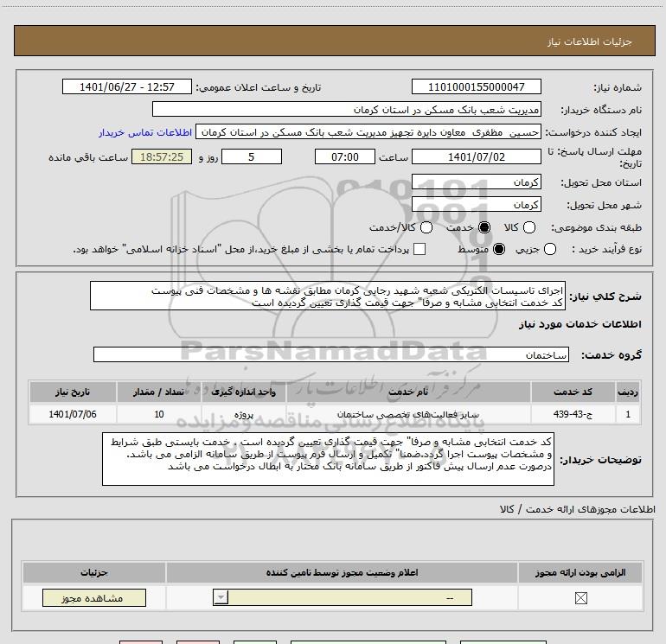Screen dimensions: 666x644
Task: Click service name سایر فعالیت‌های تخصصی ساختمان
Action: pyautogui.click(x=407, y=414)
